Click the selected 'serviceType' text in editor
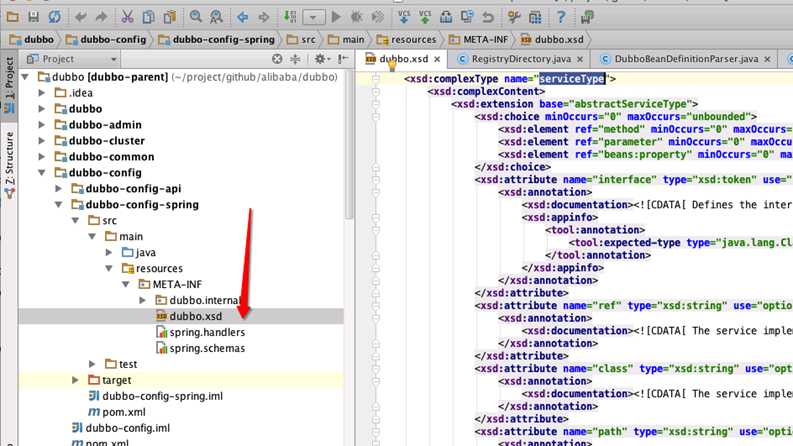This screenshot has height=446, width=793. click(x=572, y=79)
